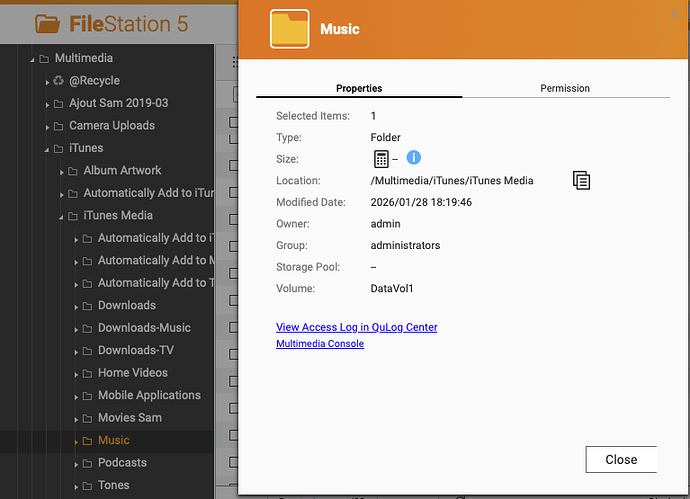Click the volume value DataVol1
The width and height of the screenshot is (690, 499).
[392, 288]
